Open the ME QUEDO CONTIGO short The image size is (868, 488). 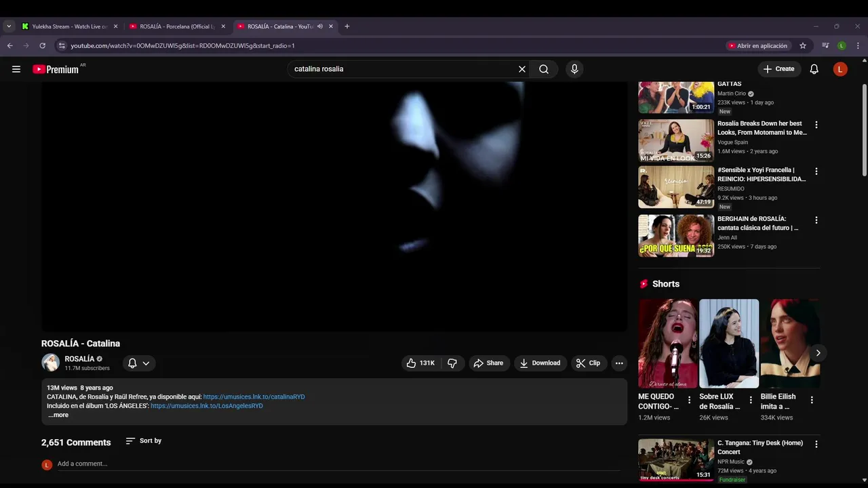pos(668,344)
